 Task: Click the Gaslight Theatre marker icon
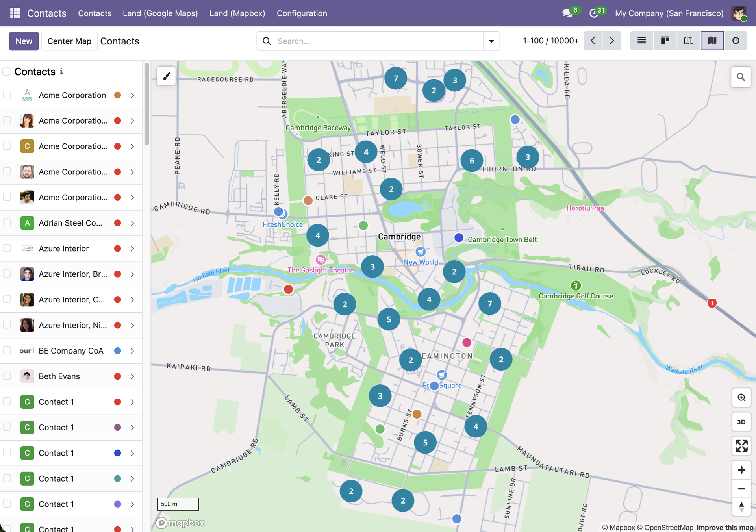point(321,260)
